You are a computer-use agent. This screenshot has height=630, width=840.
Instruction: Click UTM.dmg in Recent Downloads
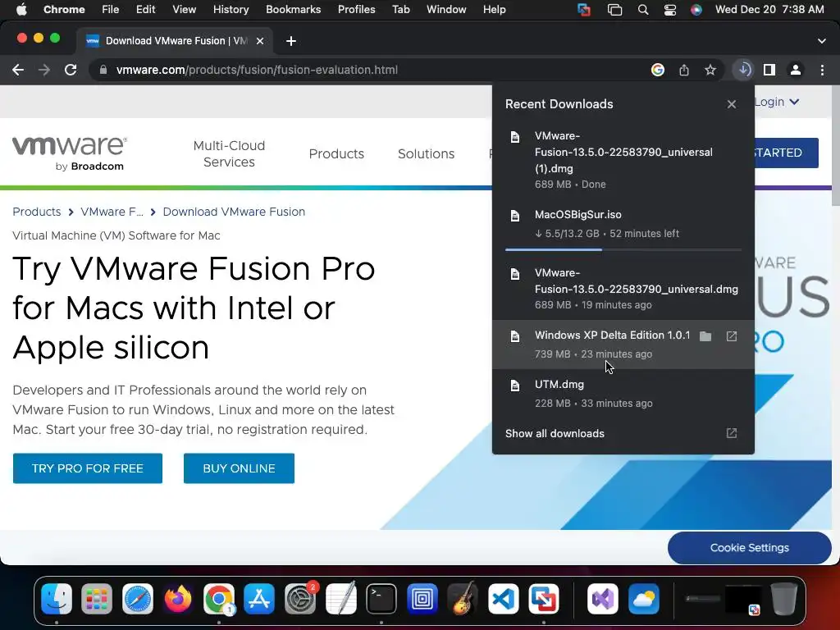point(623,394)
